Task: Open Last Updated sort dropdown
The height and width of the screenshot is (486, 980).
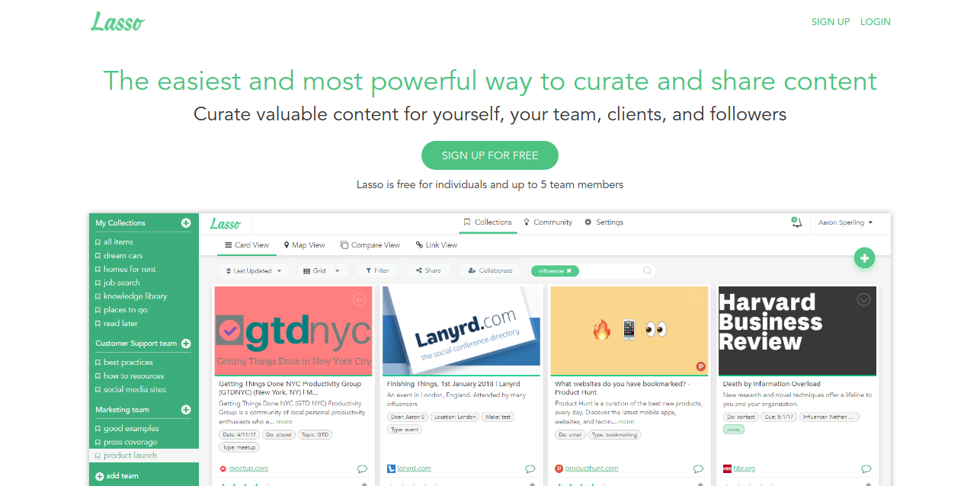Action: 255,270
